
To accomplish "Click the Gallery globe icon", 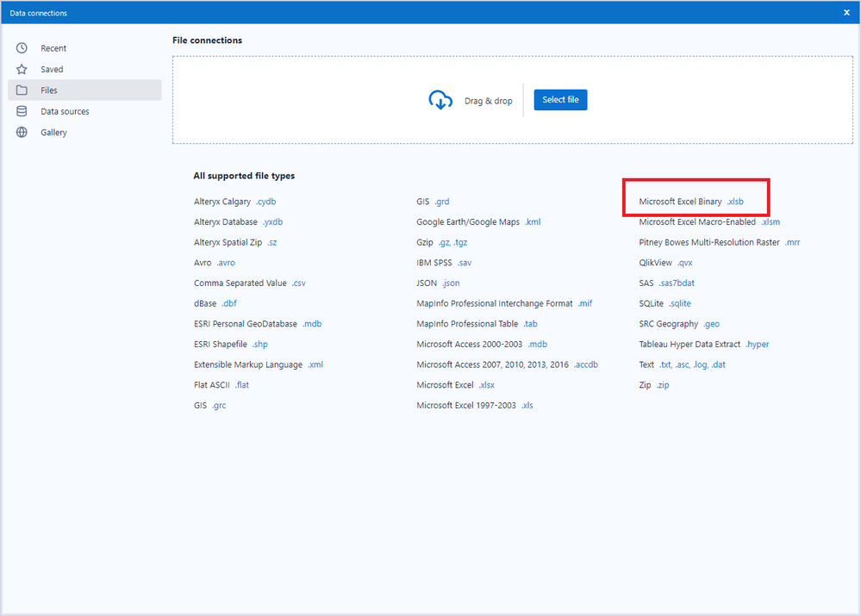I will 22,133.
